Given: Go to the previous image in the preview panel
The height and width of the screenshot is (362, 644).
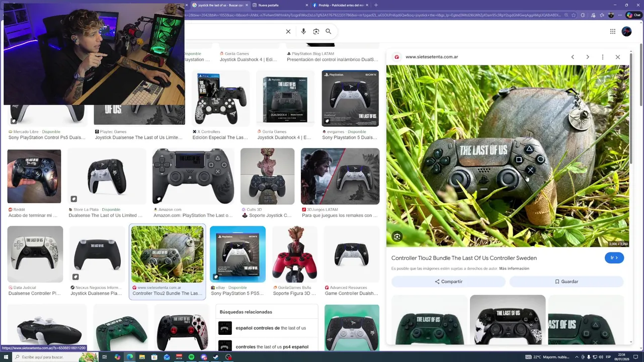Looking at the screenshot, I should coord(573,57).
